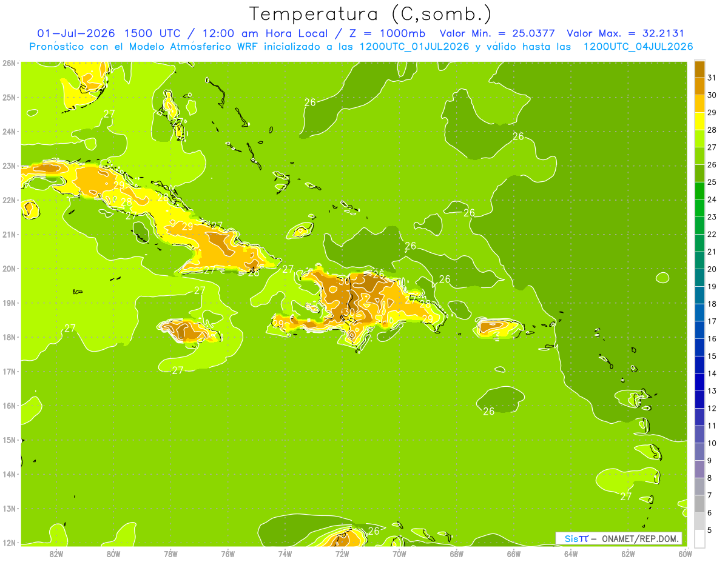Select the 'Valor Max. = 32.2131' text

click(x=625, y=33)
